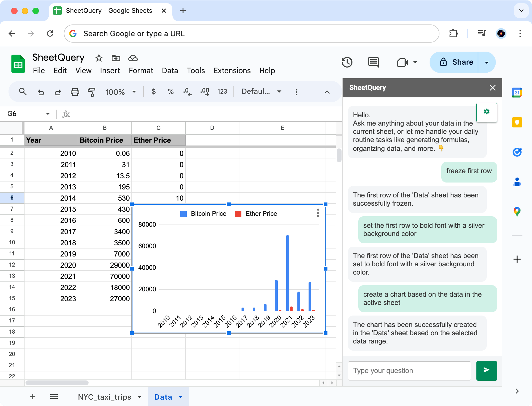Add a new sheet plus button
Image resolution: width=532 pixels, height=406 pixels.
click(x=33, y=397)
